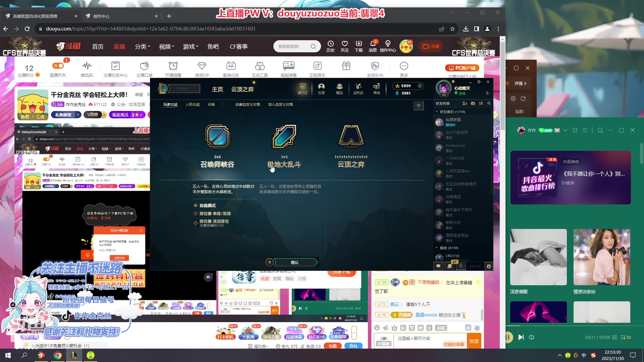Select the 极地大乱斗 ARAM mode icon
The width and height of the screenshot is (644, 362).
coord(284,136)
